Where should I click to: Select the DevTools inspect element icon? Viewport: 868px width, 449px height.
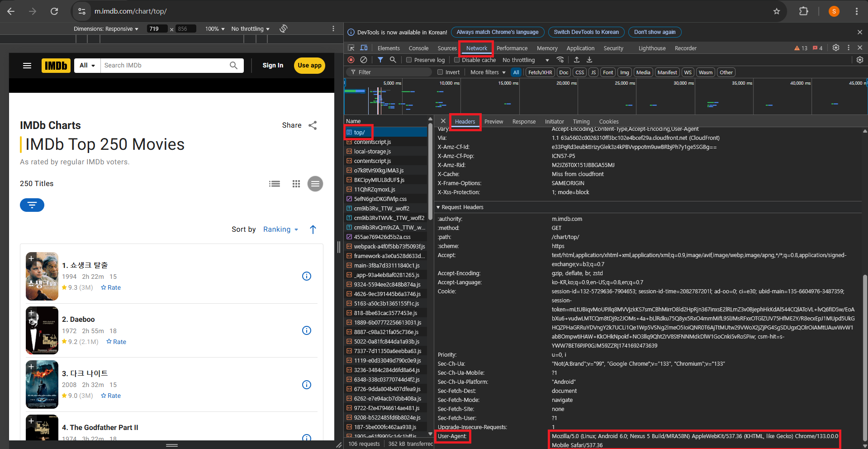click(351, 48)
